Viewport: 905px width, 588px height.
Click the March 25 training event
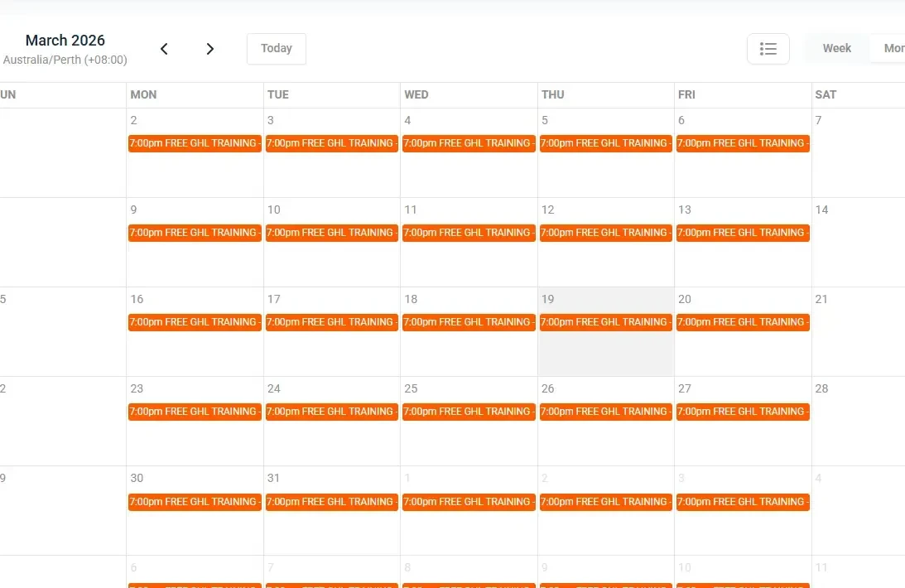(469, 412)
